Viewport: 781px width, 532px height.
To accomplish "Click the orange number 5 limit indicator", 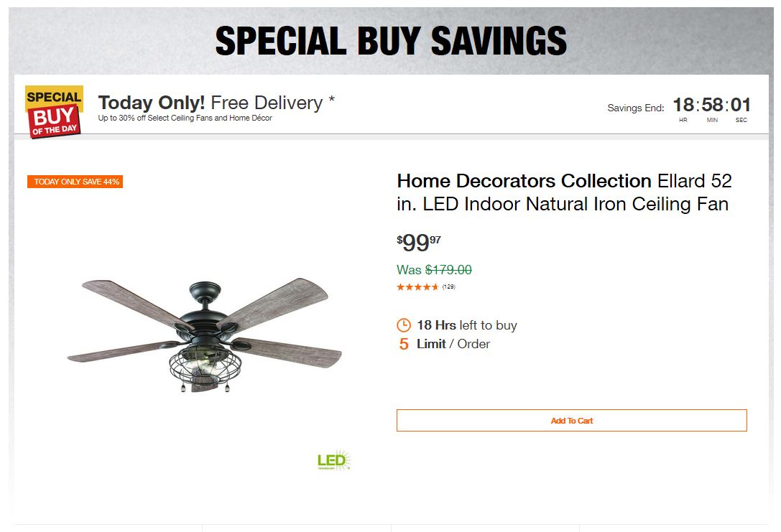I will click(404, 344).
